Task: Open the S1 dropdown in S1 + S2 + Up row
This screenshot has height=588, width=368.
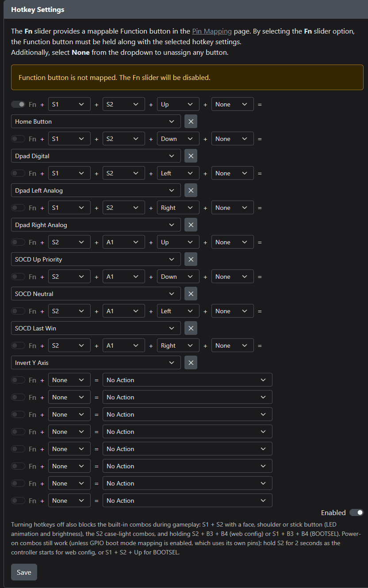Action: (x=69, y=104)
